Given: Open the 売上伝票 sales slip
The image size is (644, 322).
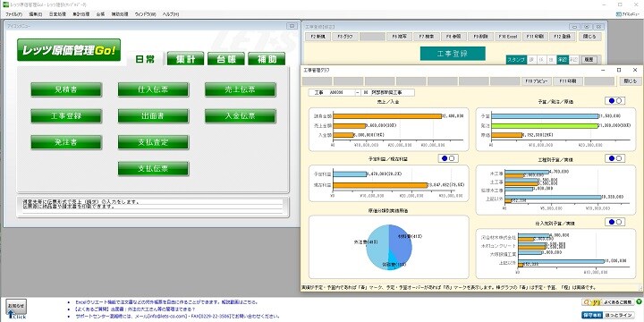Looking at the screenshot, I should [x=241, y=89].
